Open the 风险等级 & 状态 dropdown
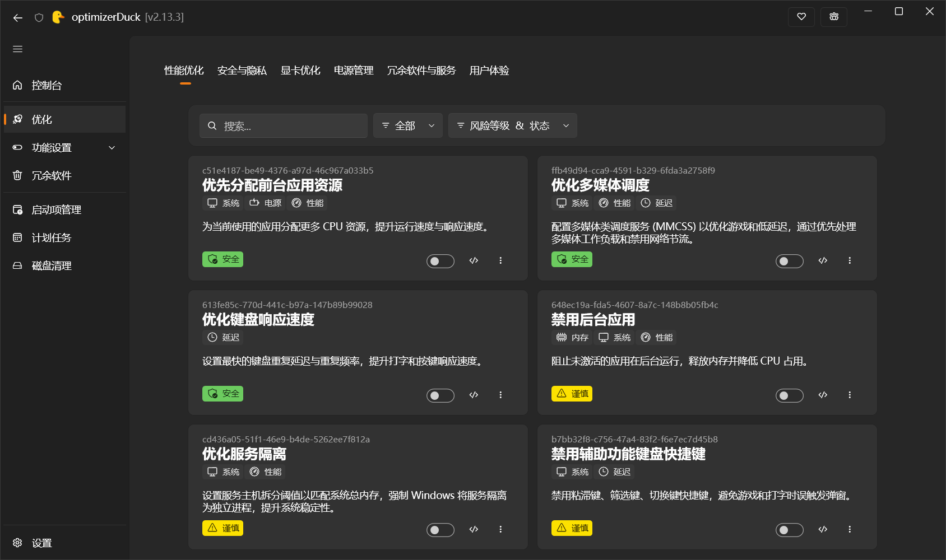Image resolution: width=946 pixels, height=560 pixels. point(513,126)
